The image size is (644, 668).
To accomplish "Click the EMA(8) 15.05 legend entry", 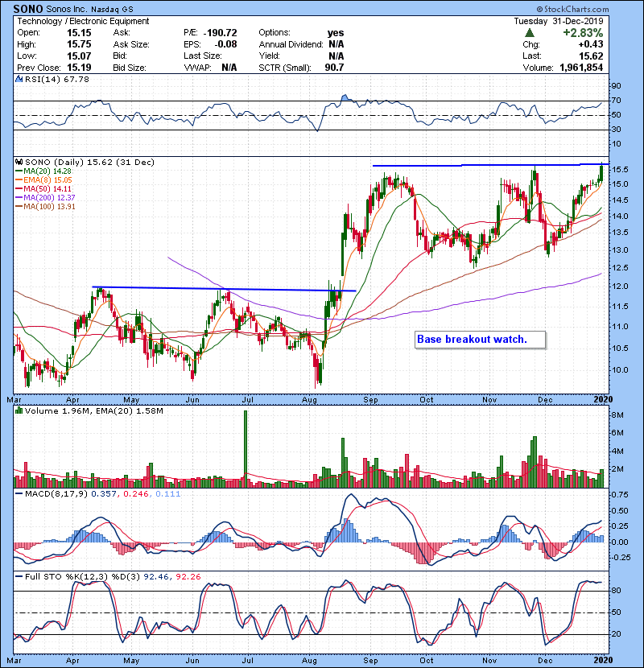I will point(47,180).
